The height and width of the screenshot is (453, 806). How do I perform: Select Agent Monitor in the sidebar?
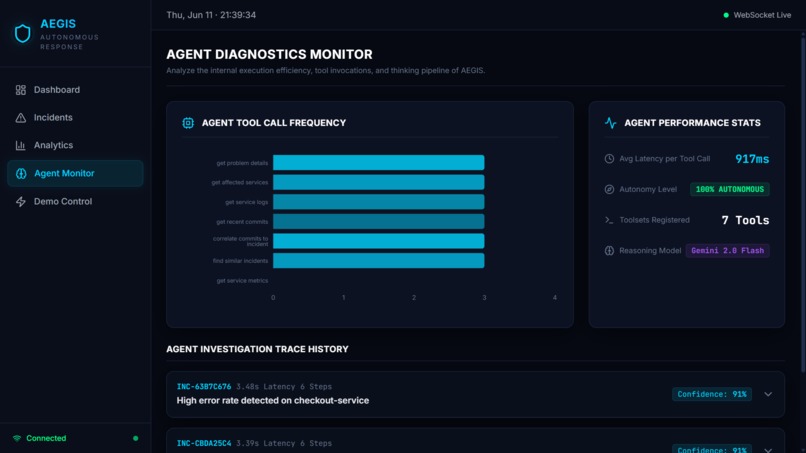click(75, 173)
